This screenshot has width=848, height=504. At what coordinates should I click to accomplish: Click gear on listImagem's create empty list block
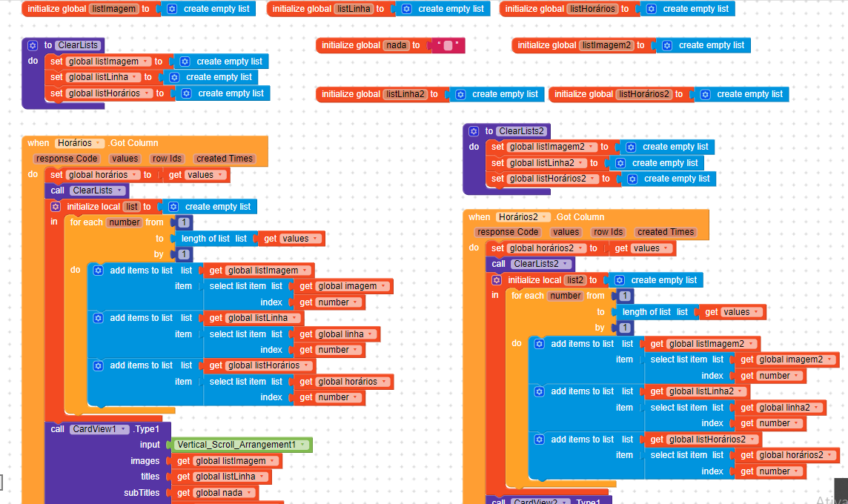(172, 9)
